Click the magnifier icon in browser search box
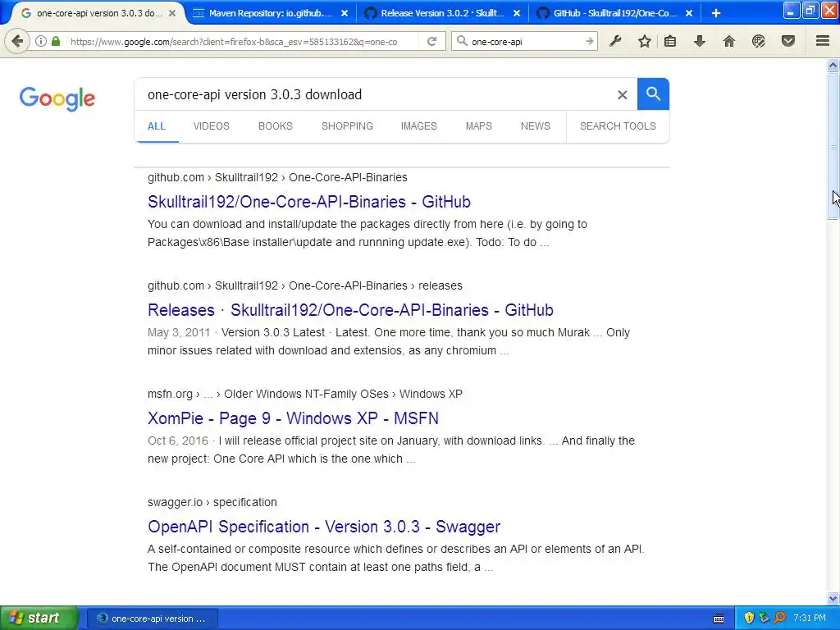This screenshot has width=840, height=630. pyautogui.click(x=462, y=41)
